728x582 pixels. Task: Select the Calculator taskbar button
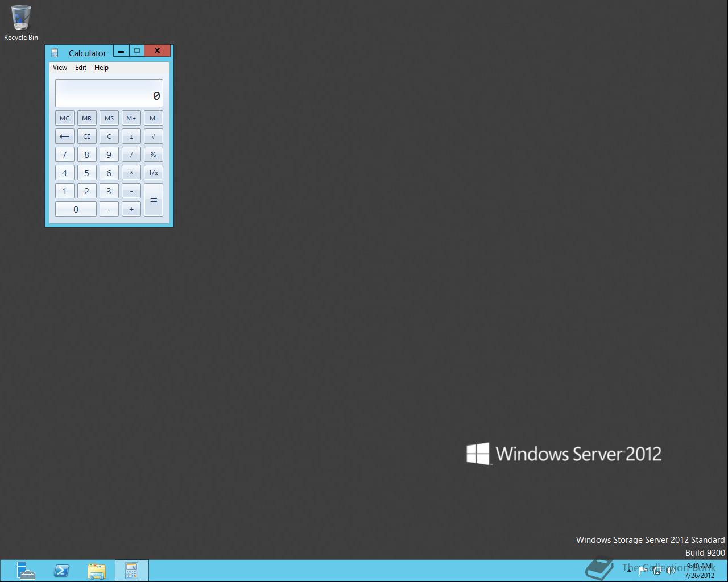[132, 571]
